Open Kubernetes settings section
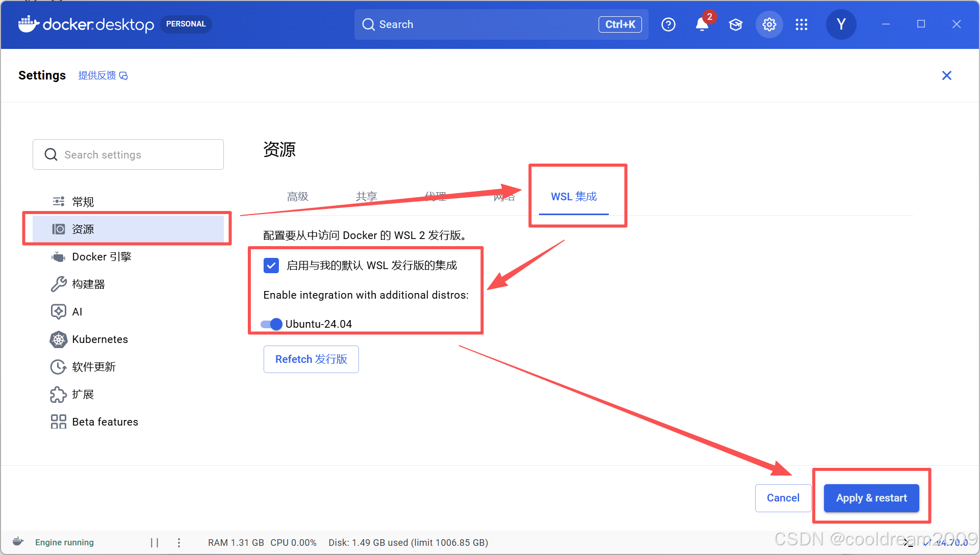Image resolution: width=980 pixels, height=555 pixels. coord(100,339)
